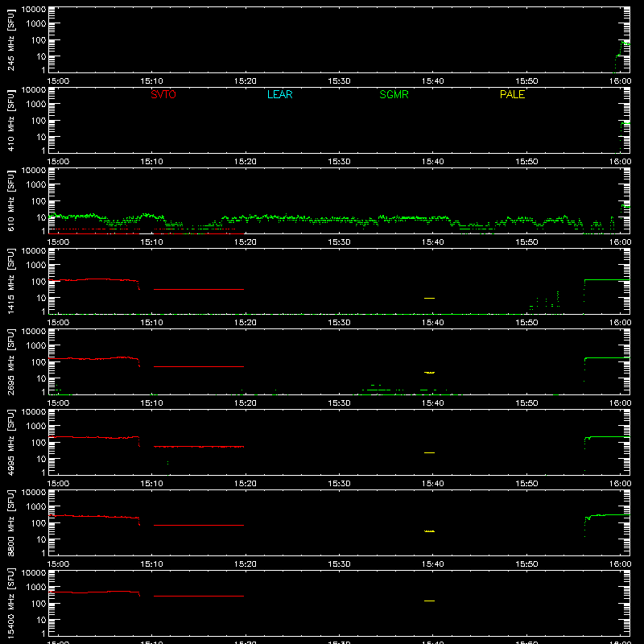Screen dimensions: 644x644
Task: Click yellow PALE segment in 1415 MHz plot
Action: pyautogui.click(x=429, y=298)
